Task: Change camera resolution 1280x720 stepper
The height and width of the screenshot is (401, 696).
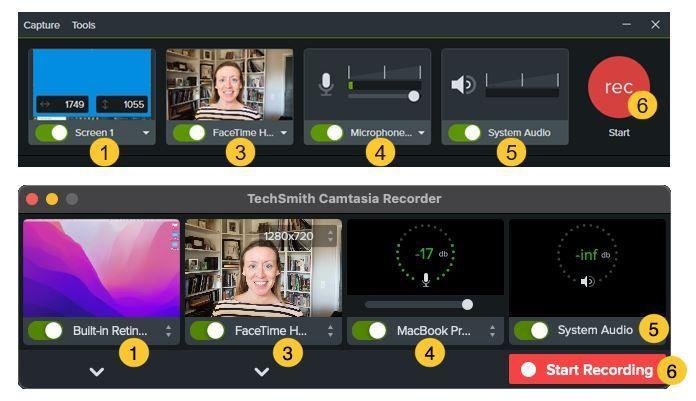Action: click(330, 236)
